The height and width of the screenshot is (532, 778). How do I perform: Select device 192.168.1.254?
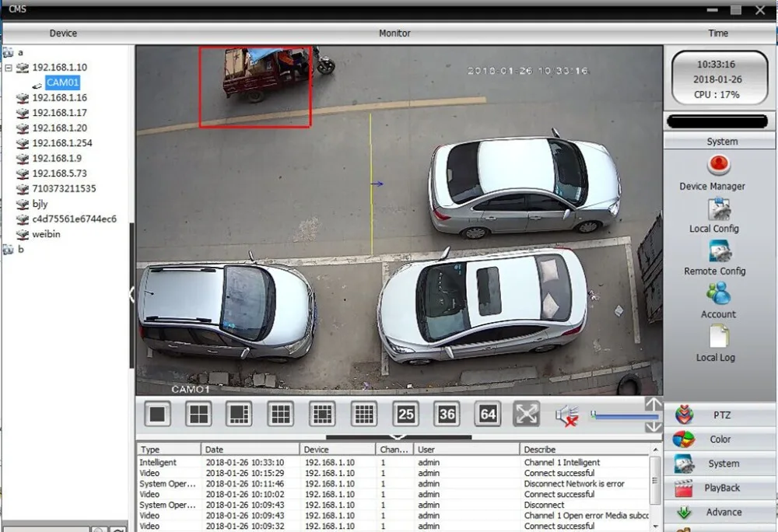pos(62,143)
